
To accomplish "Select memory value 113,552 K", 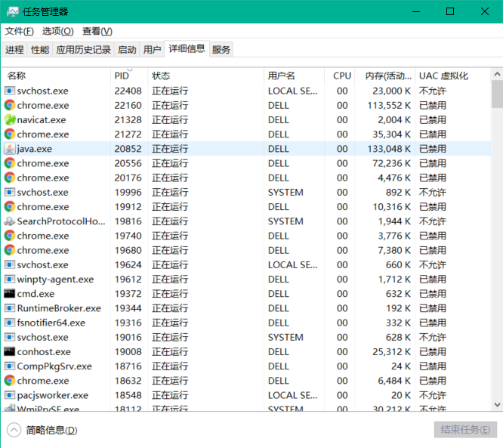I will pyautogui.click(x=389, y=105).
